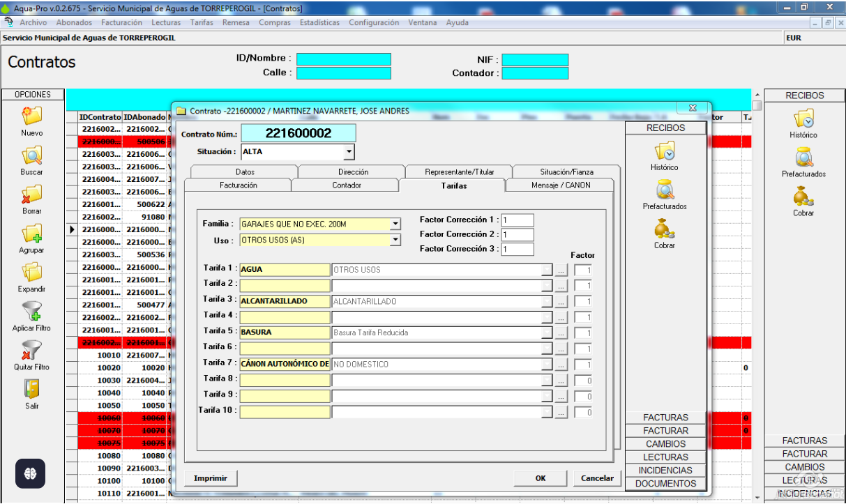Viewport: 846px width, 504px height.
Task: Expand the Situación ALTA dropdown
Action: coord(349,152)
